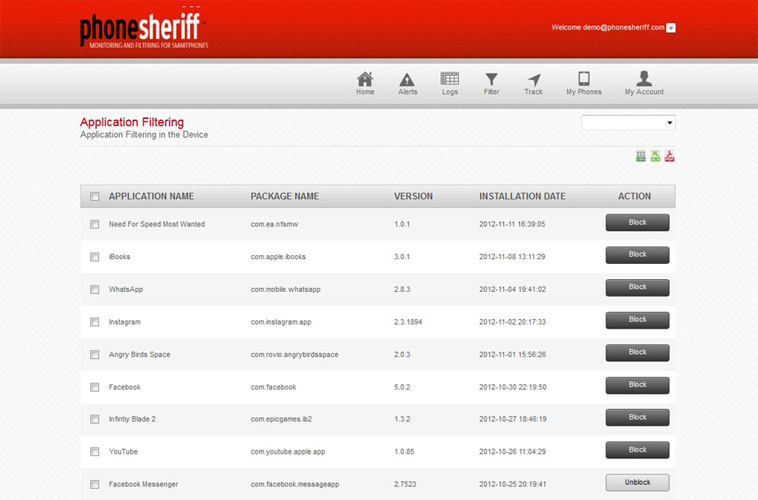This screenshot has width=758, height=500.
Task: Click installation date 2012-10-30 22:19:50
Action: [512, 387]
